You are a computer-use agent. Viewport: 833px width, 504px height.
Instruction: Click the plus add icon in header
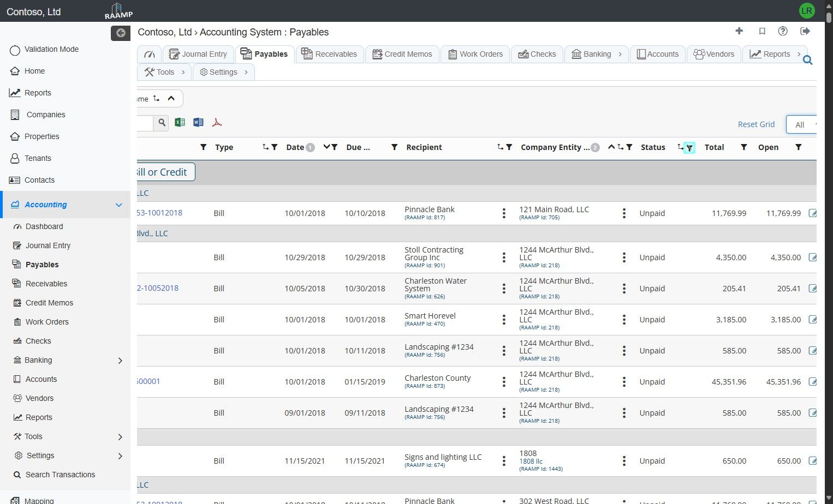pyautogui.click(x=739, y=31)
